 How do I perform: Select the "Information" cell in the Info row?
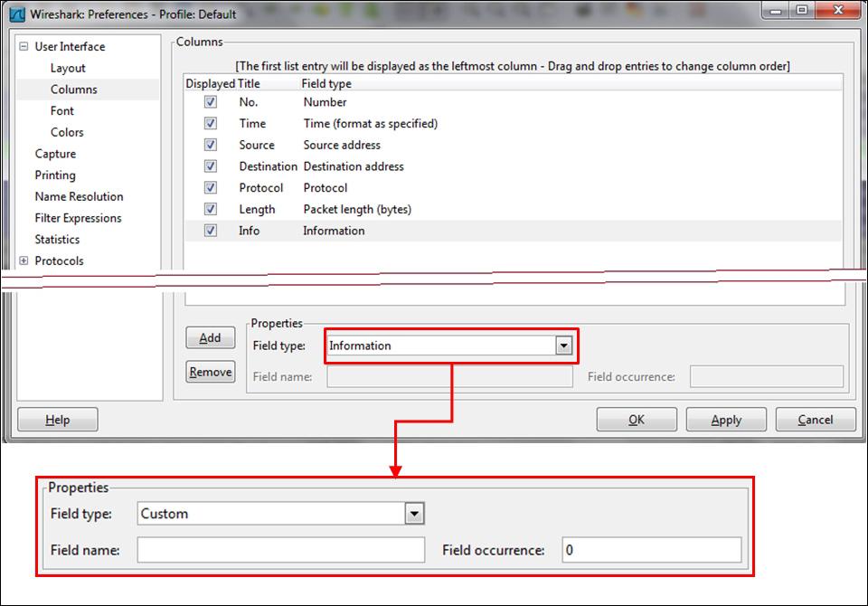pos(334,231)
